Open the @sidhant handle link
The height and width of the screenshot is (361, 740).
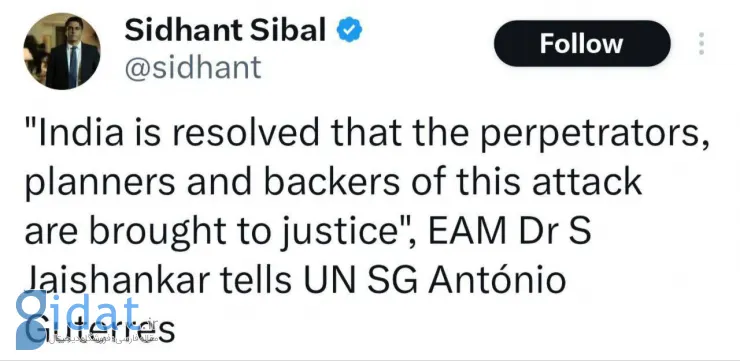pos(193,67)
